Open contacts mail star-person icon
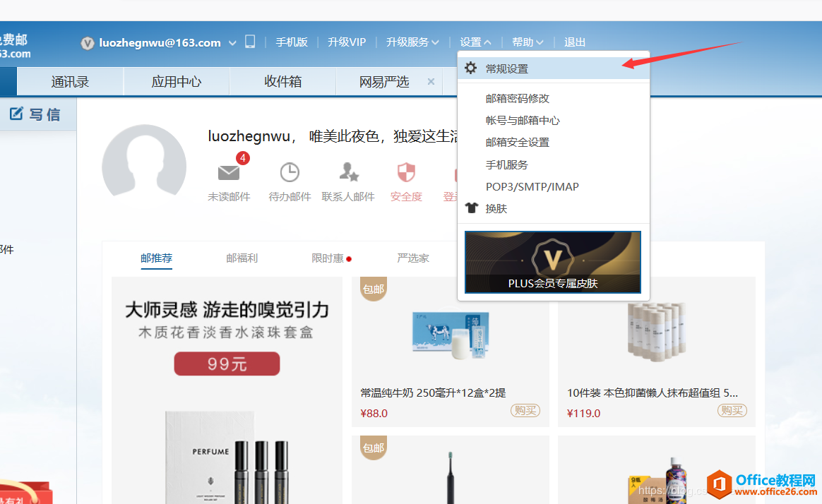This screenshot has height=504, width=822. (348, 173)
